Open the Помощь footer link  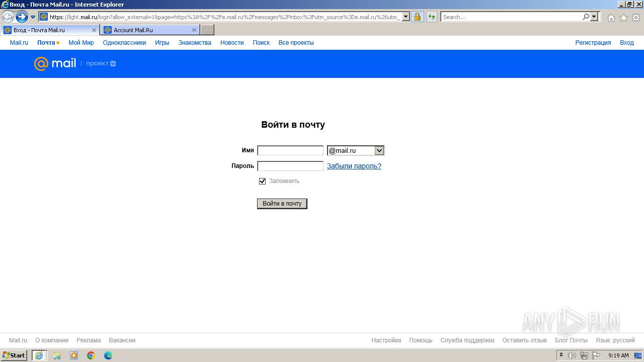[x=421, y=340]
